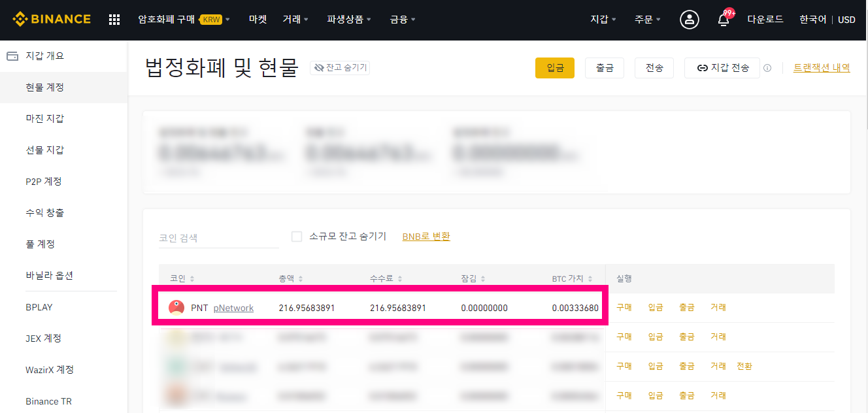
Task: Sort table by 수수료 column
Action: tap(386, 279)
